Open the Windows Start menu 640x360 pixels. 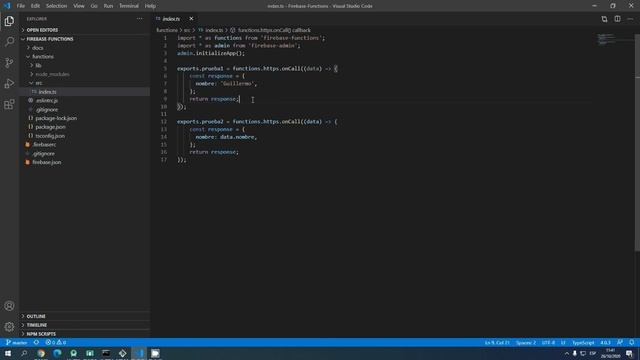click(x=8, y=353)
